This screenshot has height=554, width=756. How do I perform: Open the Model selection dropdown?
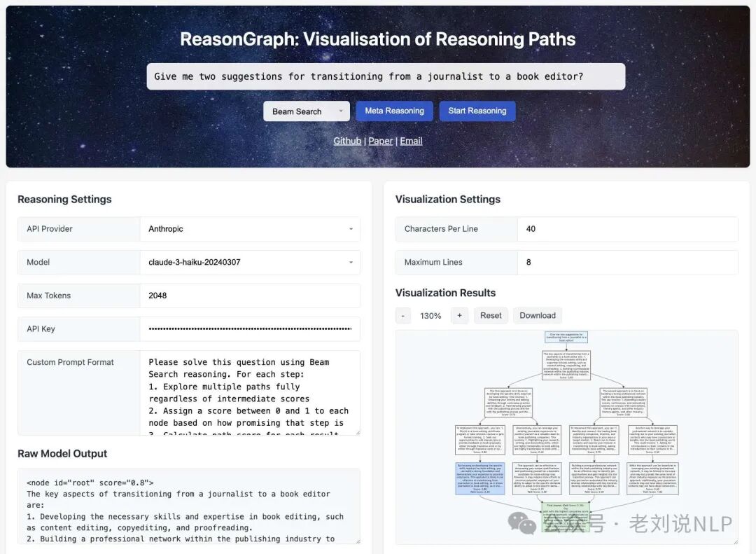click(250, 263)
